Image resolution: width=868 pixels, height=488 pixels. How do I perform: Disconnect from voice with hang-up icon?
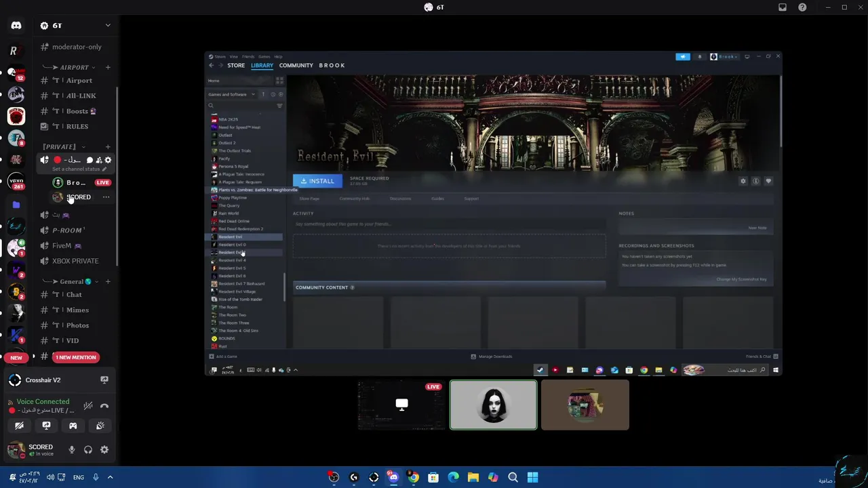coord(104,406)
